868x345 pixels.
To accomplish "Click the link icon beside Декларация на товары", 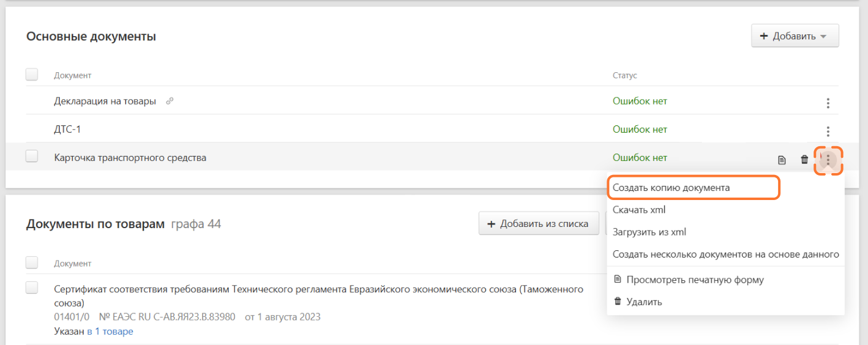I will [x=170, y=101].
